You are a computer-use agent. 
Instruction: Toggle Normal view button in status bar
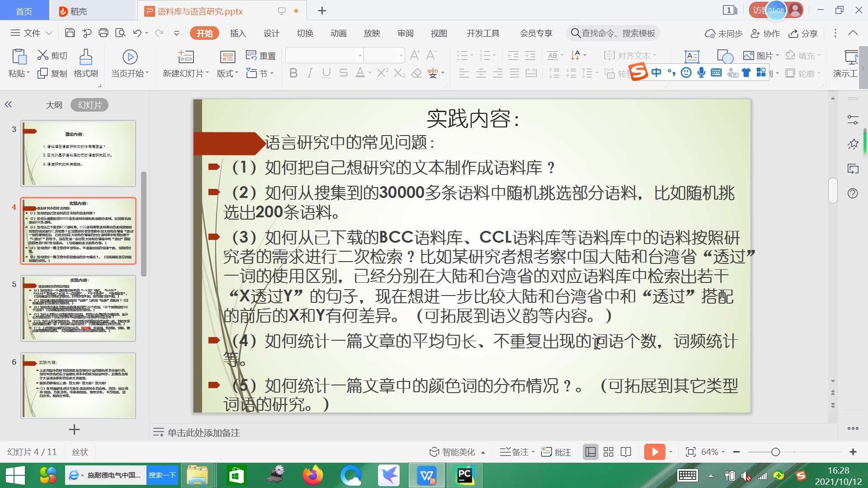point(590,452)
